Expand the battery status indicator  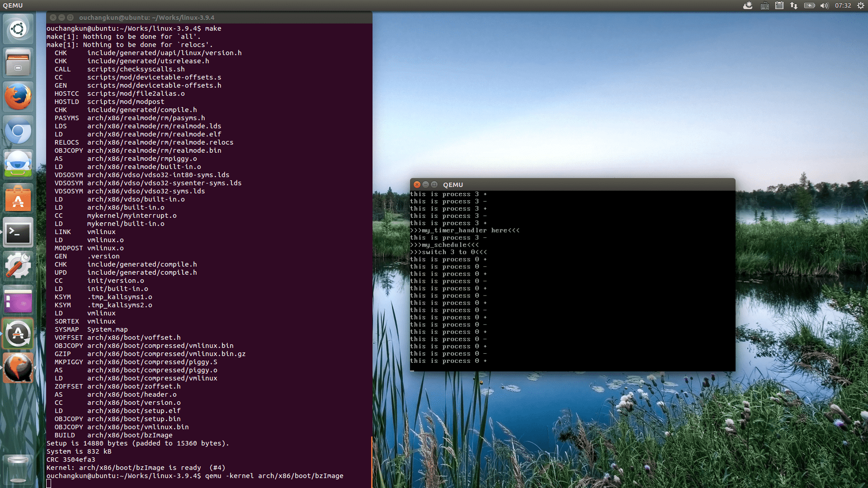(809, 5)
